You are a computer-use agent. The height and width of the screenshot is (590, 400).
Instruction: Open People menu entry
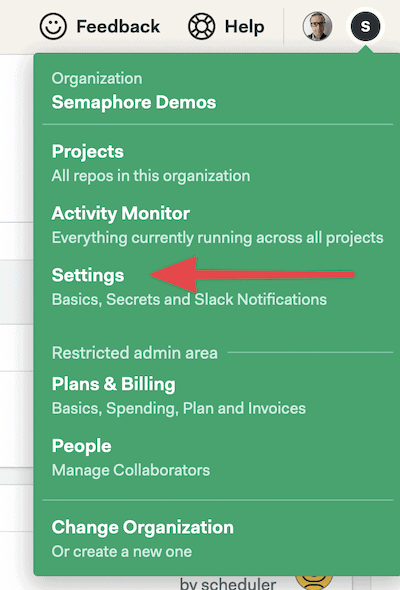pyautogui.click(x=82, y=446)
